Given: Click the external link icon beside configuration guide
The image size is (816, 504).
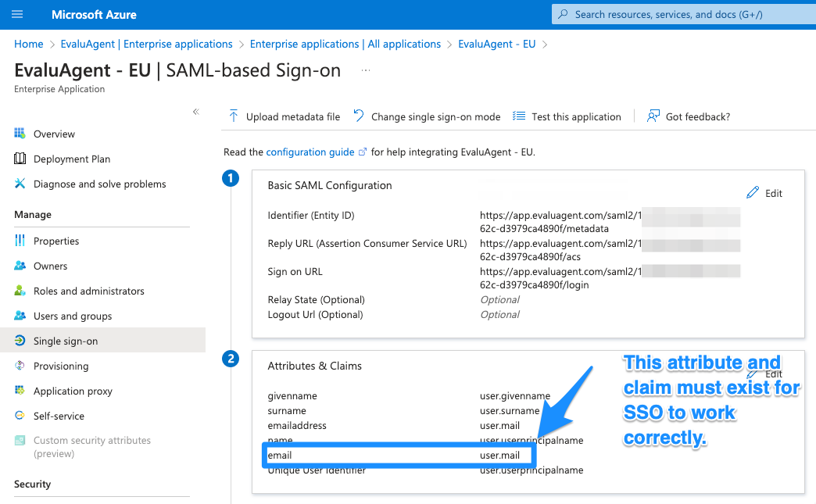Looking at the screenshot, I should tap(363, 152).
